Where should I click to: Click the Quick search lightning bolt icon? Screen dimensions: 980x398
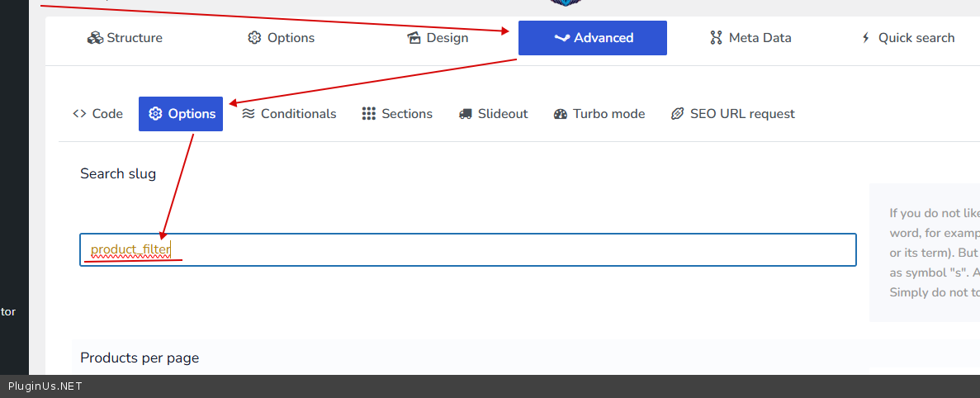[x=865, y=38]
